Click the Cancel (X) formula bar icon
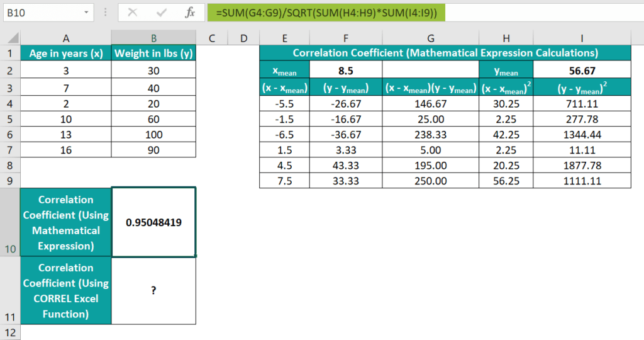644x340 pixels. (132, 13)
